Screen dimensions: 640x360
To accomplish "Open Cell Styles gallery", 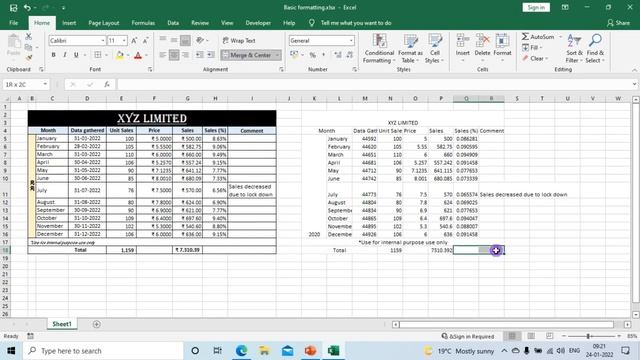I will (435, 49).
